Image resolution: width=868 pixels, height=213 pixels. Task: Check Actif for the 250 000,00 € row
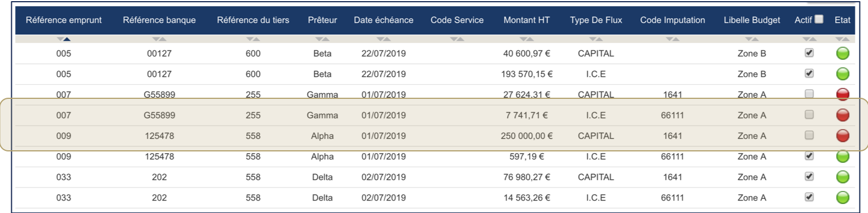click(809, 135)
